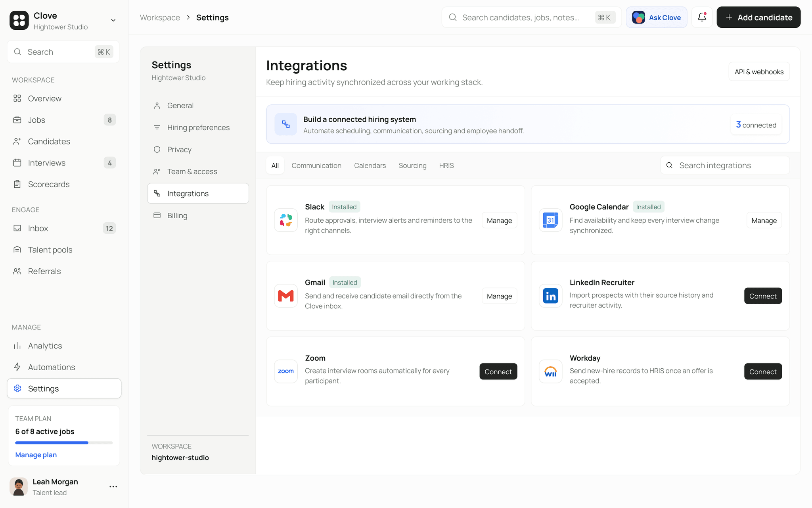Click the Gmail logo icon
This screenshot has width=812, height=508.
[x=286, y=296]
